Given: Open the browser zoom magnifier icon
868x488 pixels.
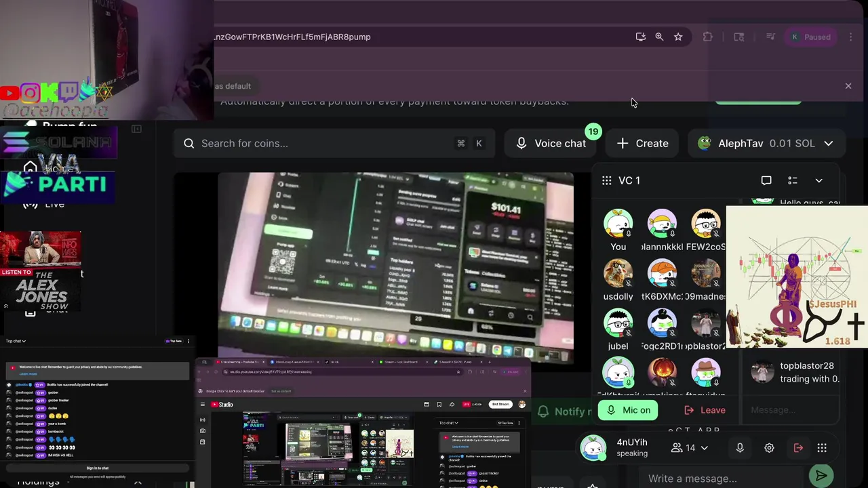Looking at the screenshot, I should click(659, 37).
